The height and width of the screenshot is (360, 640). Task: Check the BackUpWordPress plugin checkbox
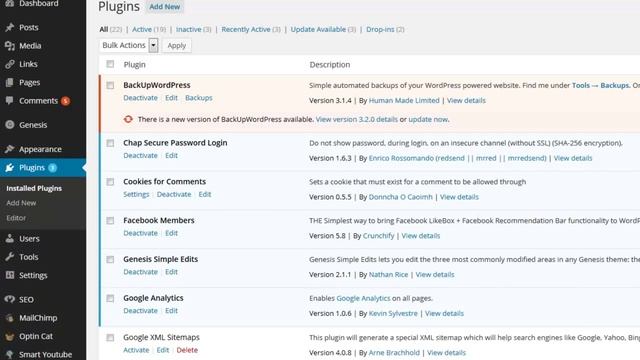click(110, 85)
